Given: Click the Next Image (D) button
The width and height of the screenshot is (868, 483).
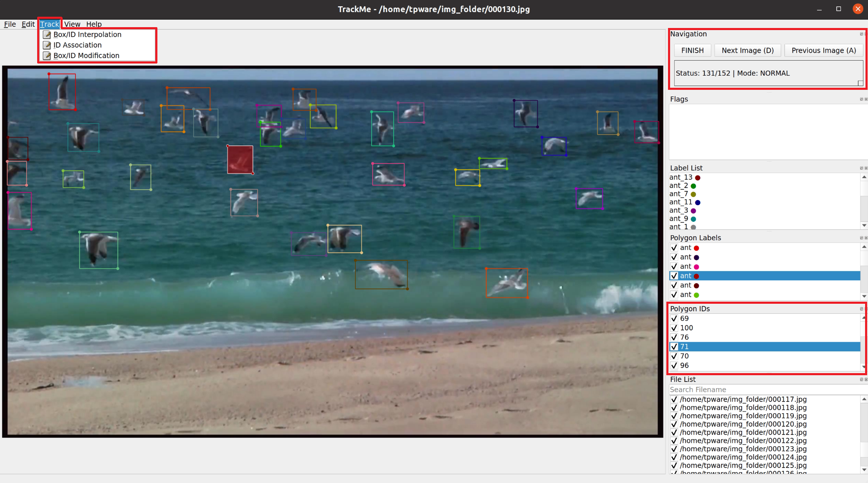Looking at the screenshot, I should (x=747, y=51).
